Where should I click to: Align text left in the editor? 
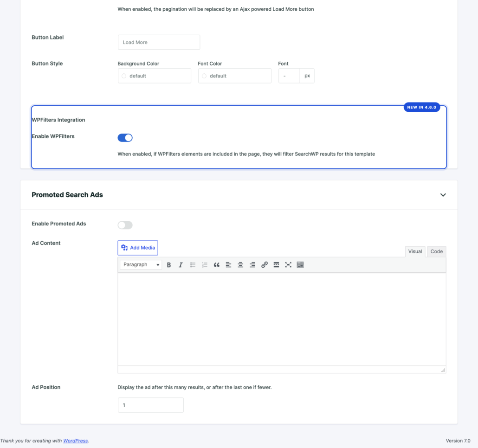228,265
